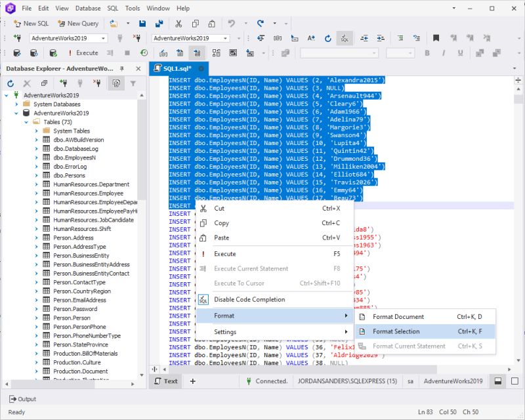Unpin the Database Explorer panel

pos(121,68)
